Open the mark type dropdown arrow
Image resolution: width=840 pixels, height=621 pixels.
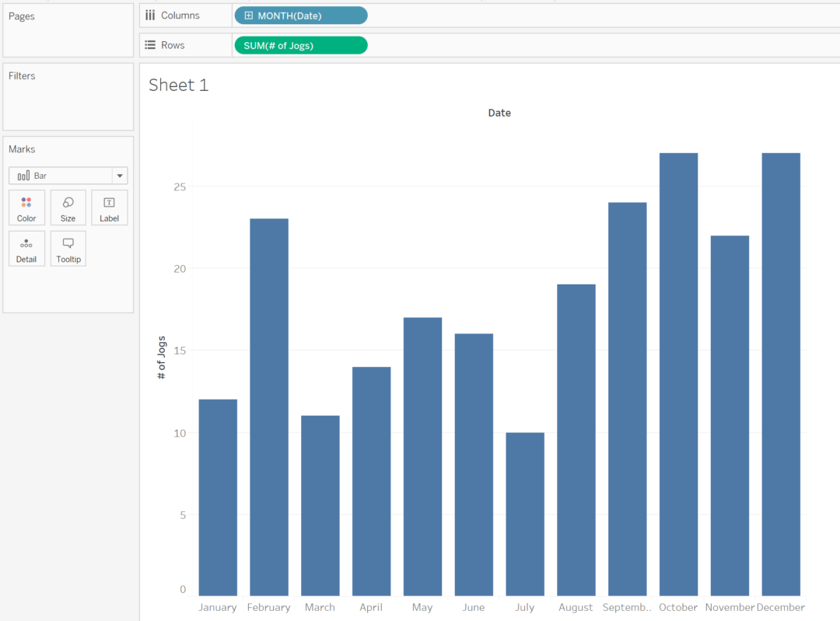click(120, 175)
